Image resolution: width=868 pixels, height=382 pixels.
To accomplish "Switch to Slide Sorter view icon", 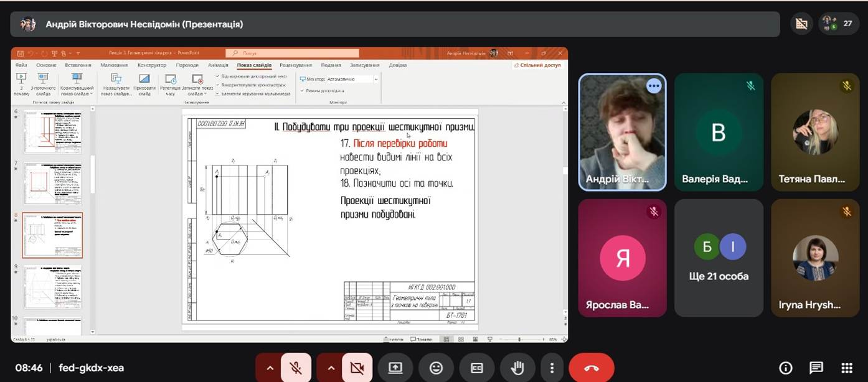I will pos(461,339).
